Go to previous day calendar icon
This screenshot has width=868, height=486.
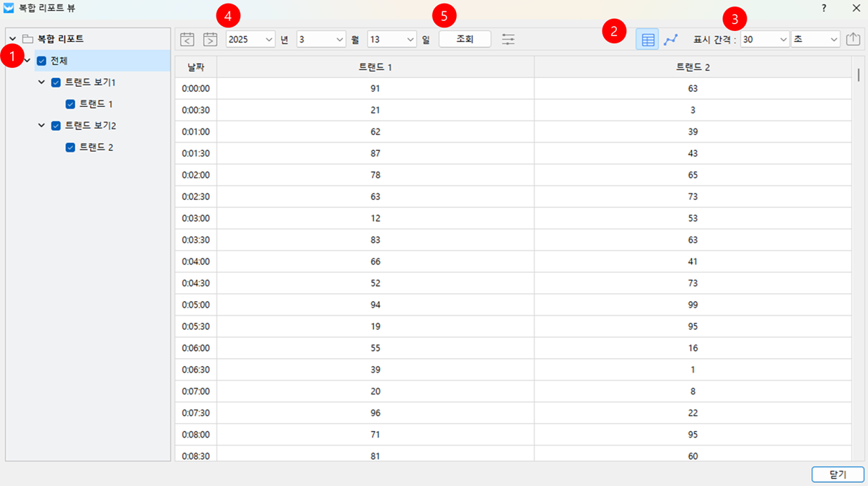187,40
